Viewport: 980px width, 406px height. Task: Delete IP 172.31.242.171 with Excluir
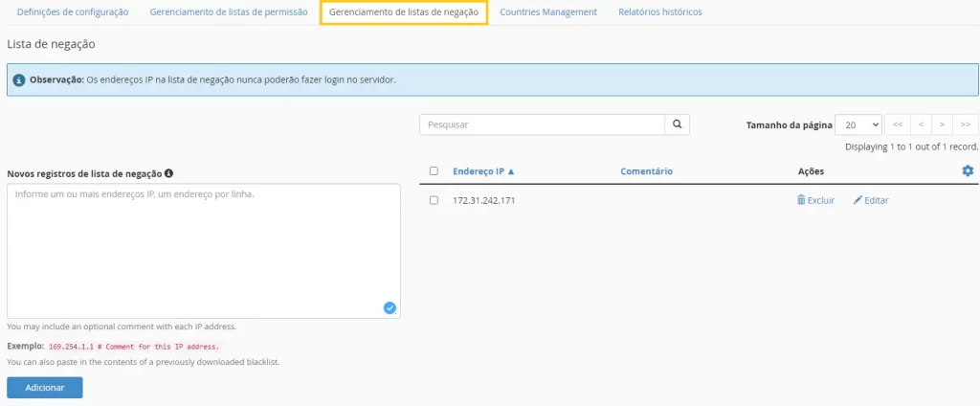pos(815,200)
